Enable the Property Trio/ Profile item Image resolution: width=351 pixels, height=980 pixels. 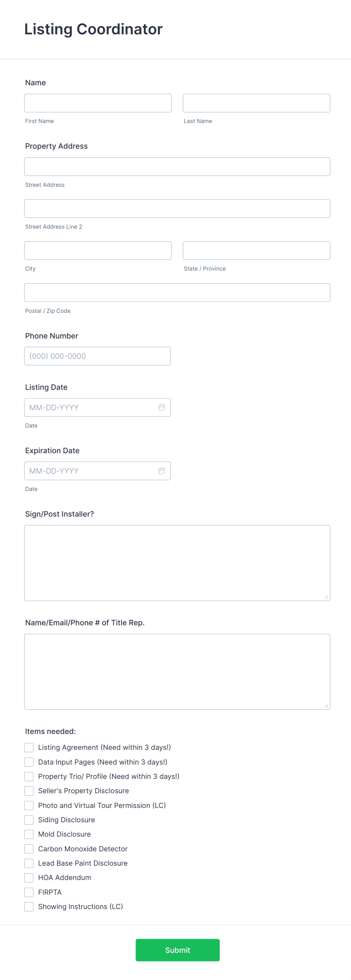[x=29, y=776]
